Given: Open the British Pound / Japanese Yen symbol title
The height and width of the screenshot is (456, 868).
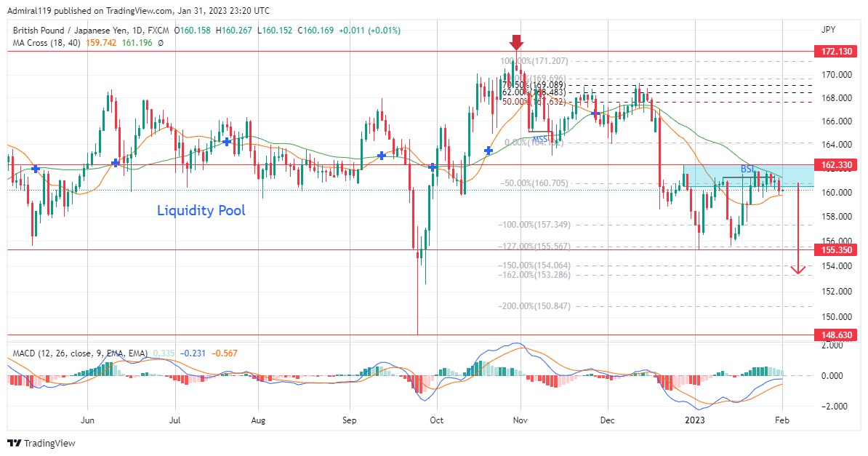Looking at the screenshot, I should (x=91, y=31).
